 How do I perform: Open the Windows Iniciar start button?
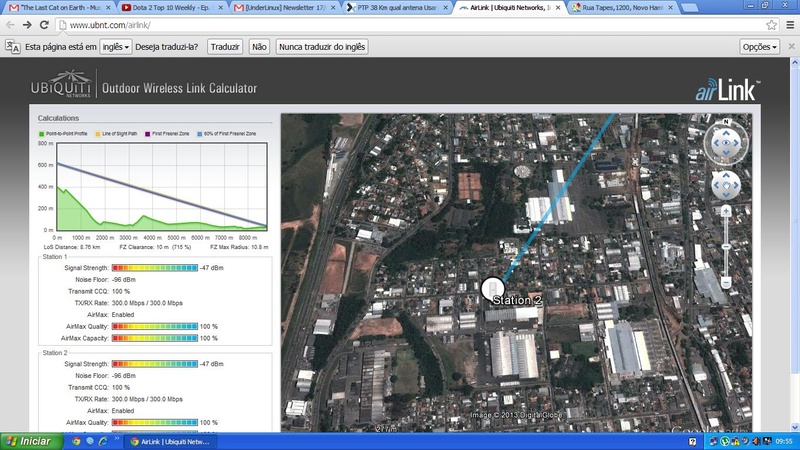click(31, 441)
